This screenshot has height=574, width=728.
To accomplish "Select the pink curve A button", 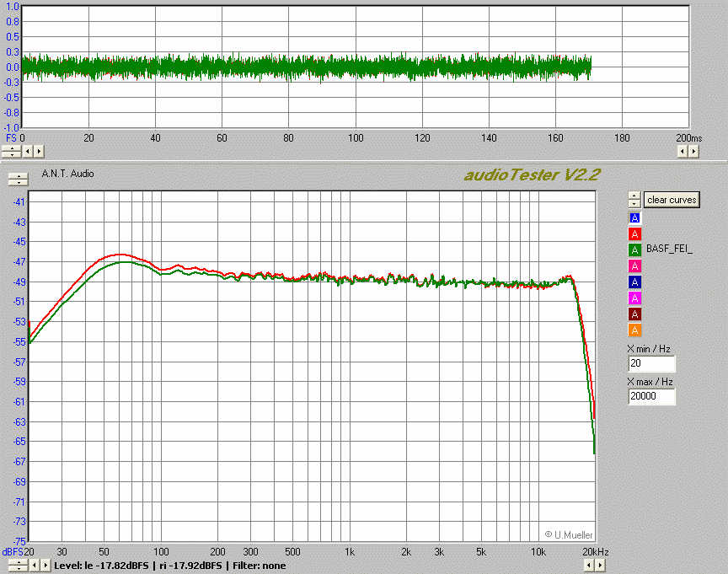I will [x=634, y=266].
